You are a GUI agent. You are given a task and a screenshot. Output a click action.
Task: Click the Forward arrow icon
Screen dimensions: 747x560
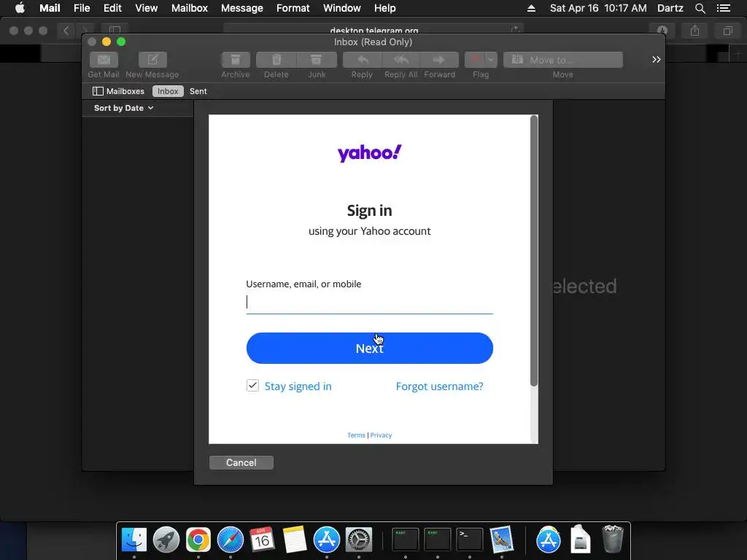[x=439, y=60]
